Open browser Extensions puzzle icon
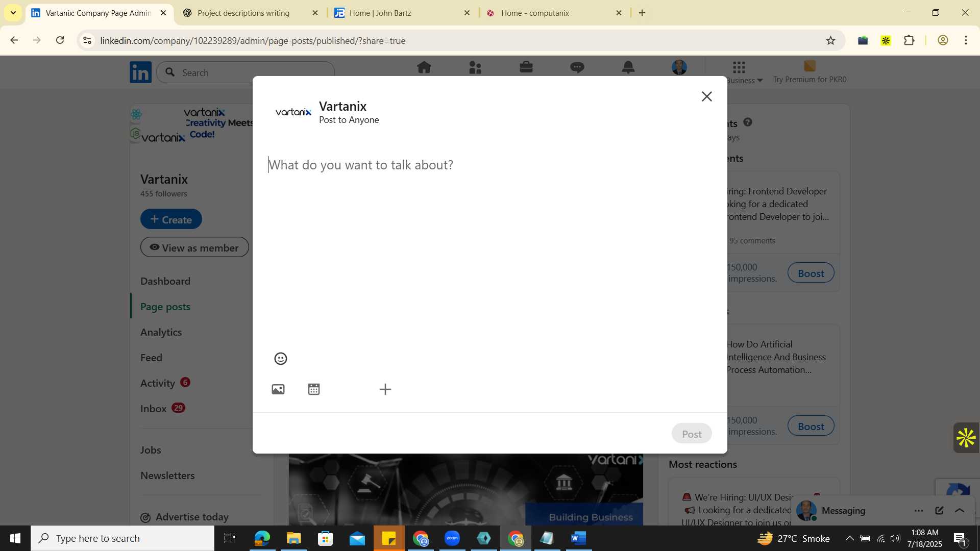Image resolution: width=980 pixels, height=551 pixels. pos(909,40)
